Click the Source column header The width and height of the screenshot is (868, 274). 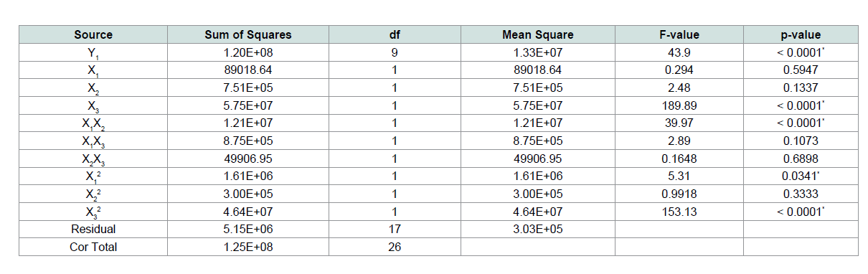[x=93, y=34]
